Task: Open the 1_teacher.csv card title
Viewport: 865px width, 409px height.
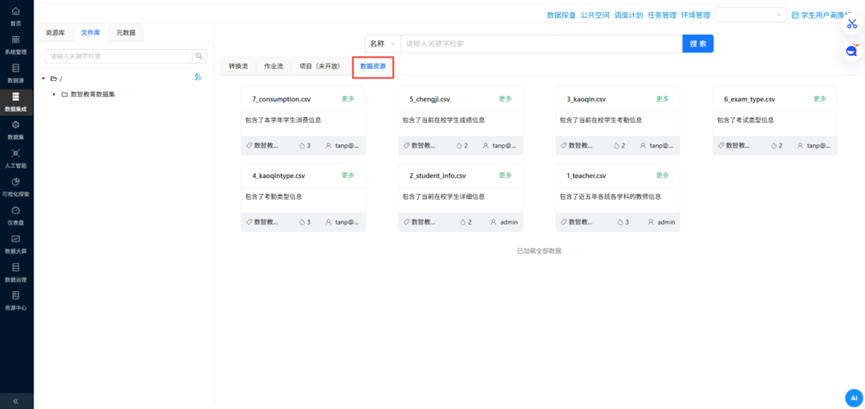Action: tap(586, 176)
